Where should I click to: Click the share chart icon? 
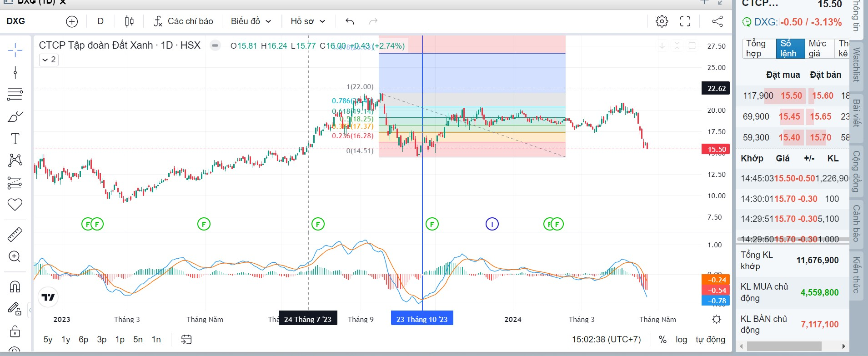(x=717, y=21)
